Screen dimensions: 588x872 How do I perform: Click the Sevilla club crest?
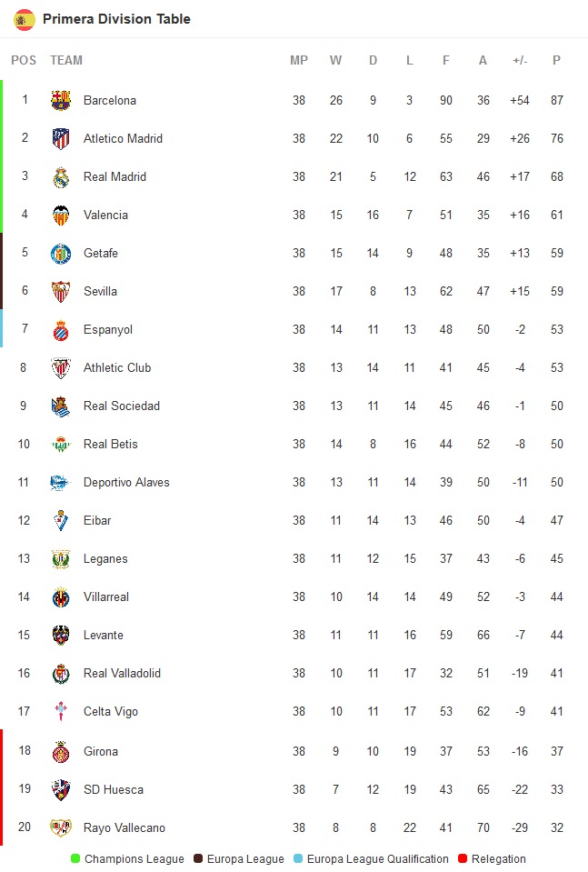point(61,291)
